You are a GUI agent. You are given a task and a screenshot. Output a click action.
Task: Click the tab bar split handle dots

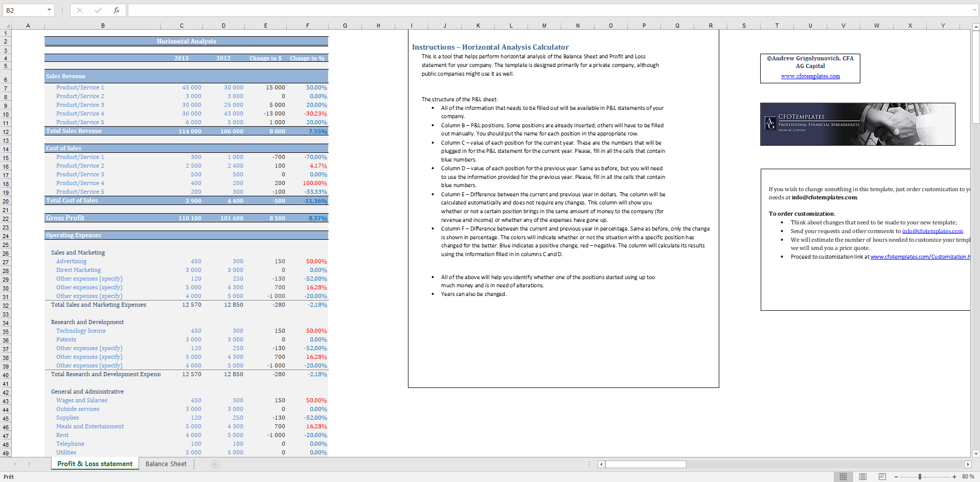(589, 464)
